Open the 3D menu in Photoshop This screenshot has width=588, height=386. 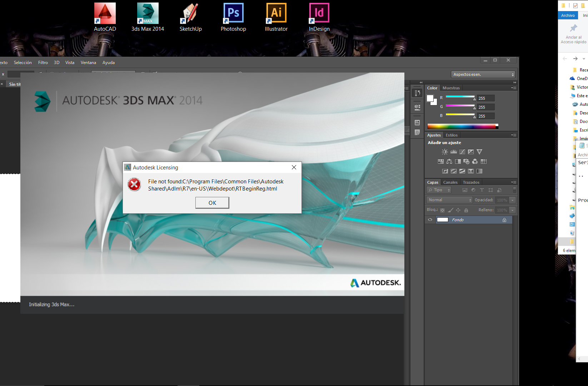coord(56,63)
